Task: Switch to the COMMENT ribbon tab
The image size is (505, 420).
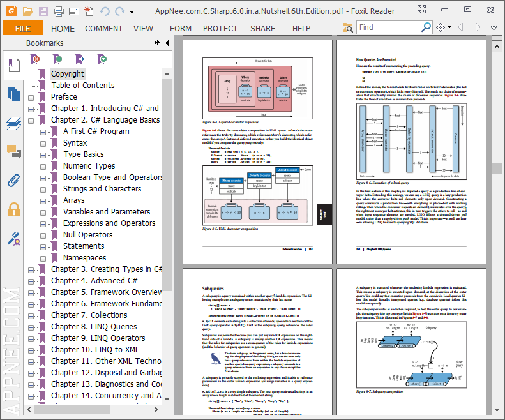Action: click(103, 29)
